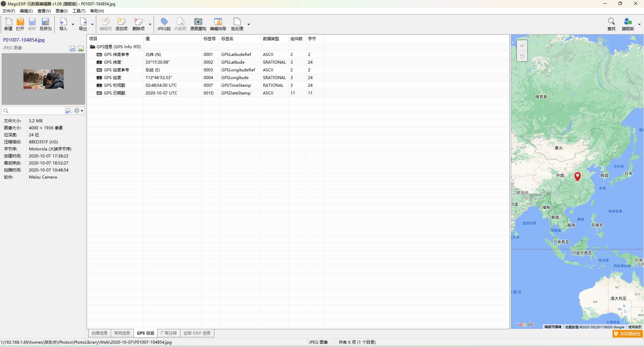This screenshot has height=347, width=644.
Task: Open the 工具(T) menu
Action: (x=79, y=11)
